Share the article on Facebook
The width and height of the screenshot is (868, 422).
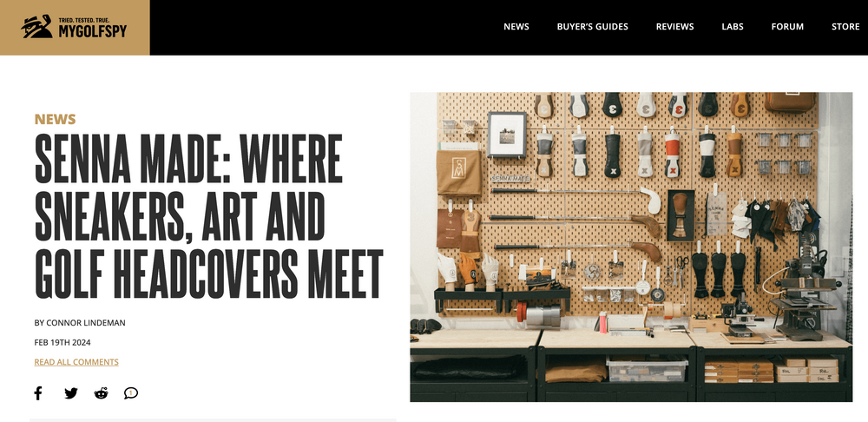[x=37, y=393]
